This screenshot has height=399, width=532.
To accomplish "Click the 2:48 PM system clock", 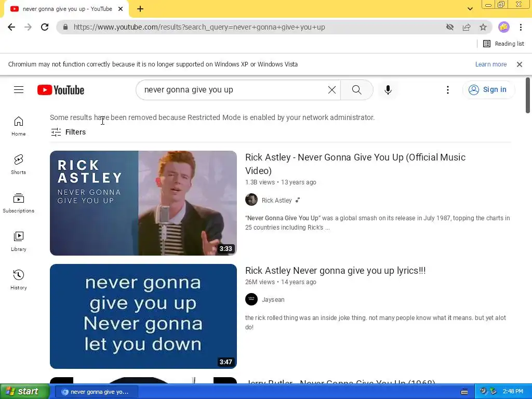I will coord(513,392).
